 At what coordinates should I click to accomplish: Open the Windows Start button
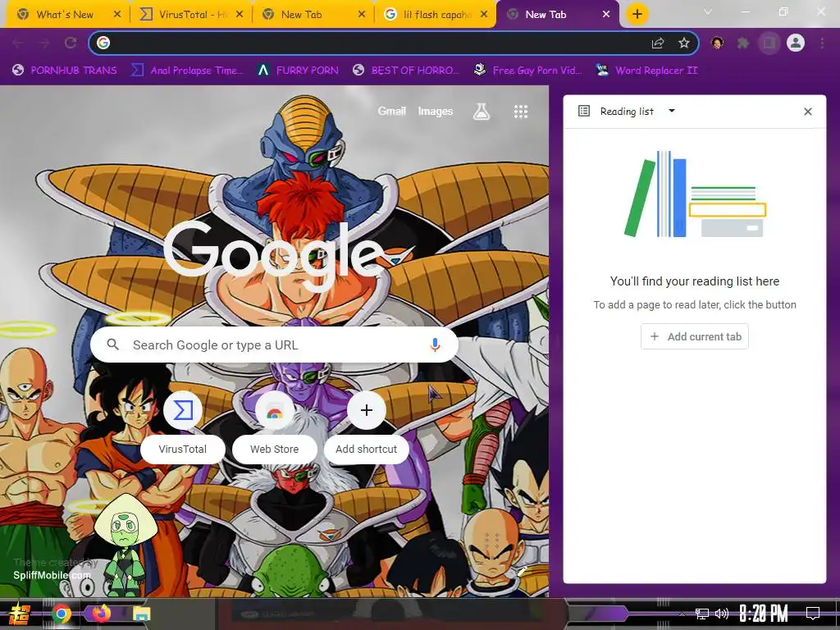[x=20, y=614]
